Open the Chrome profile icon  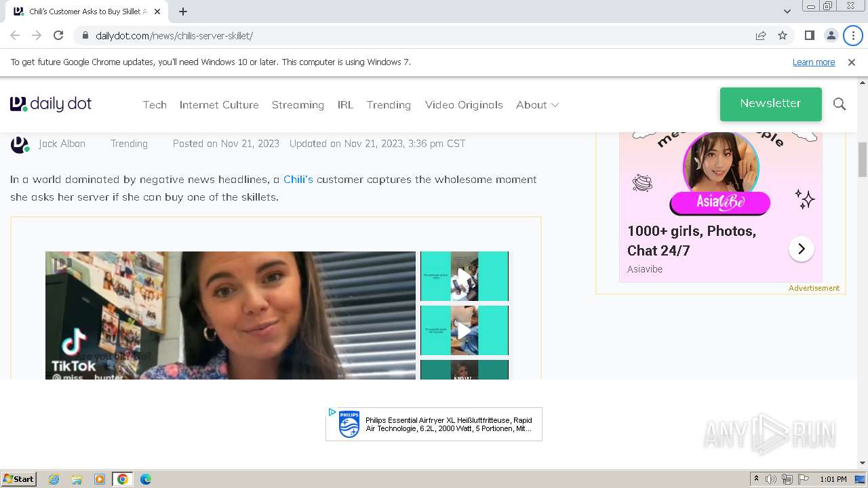tap(831, 35)
